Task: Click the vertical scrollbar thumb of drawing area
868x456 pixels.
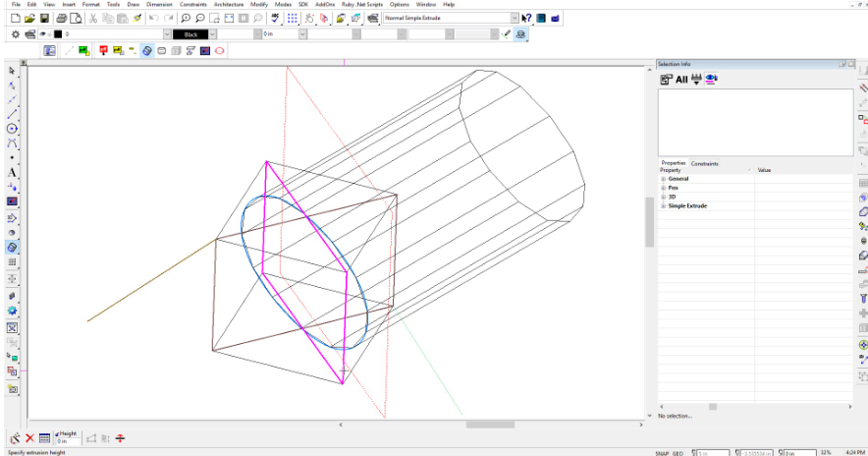Action: pyautogui.click(x=649, y=222)
